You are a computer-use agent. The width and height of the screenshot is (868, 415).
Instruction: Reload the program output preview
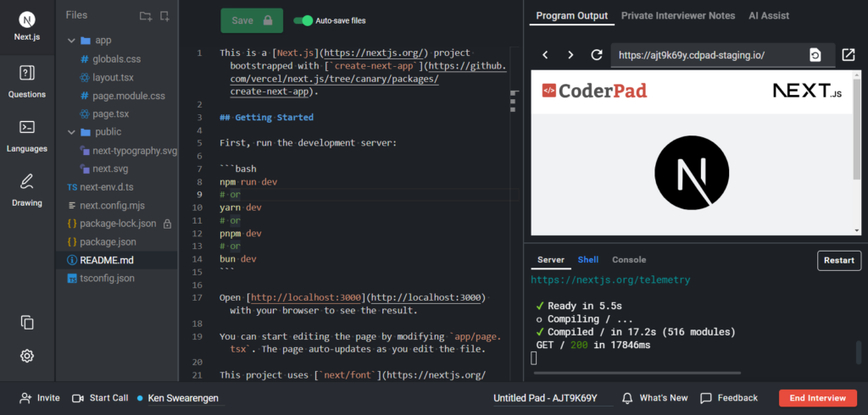597,55
